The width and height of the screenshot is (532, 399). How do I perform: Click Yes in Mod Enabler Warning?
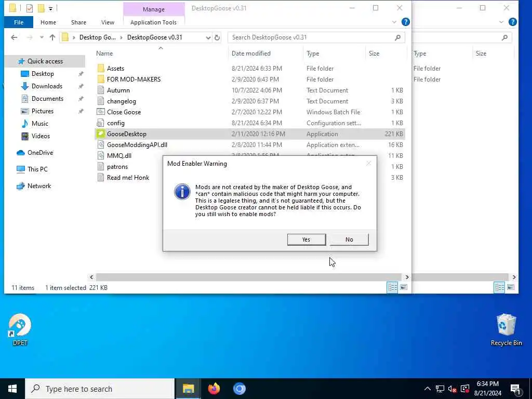tap(307, 240)
